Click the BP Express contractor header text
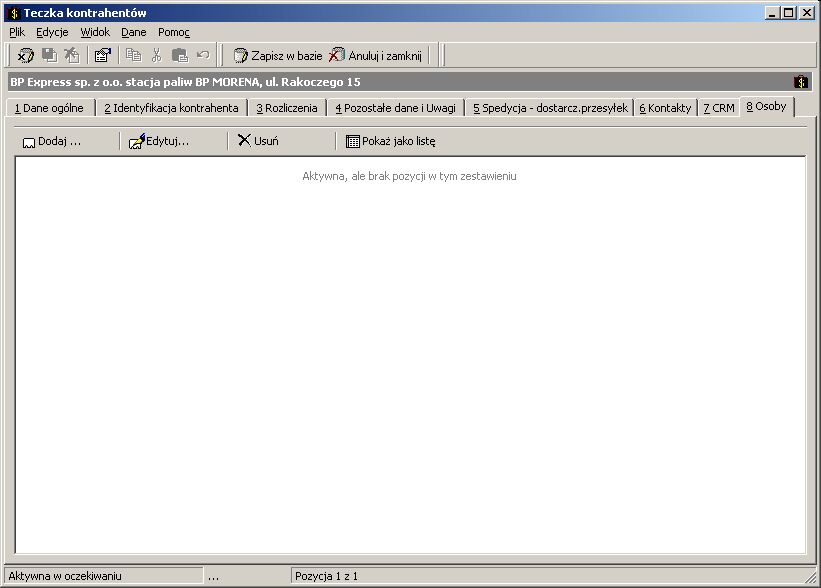Viewport: 821px width, 588px height. pos(185,82)
